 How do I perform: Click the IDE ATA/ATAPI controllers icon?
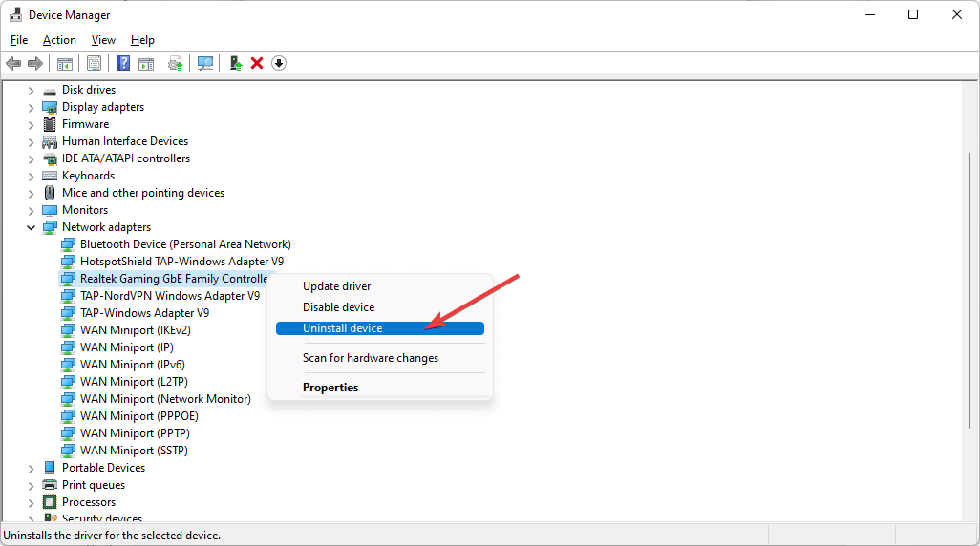50,158
